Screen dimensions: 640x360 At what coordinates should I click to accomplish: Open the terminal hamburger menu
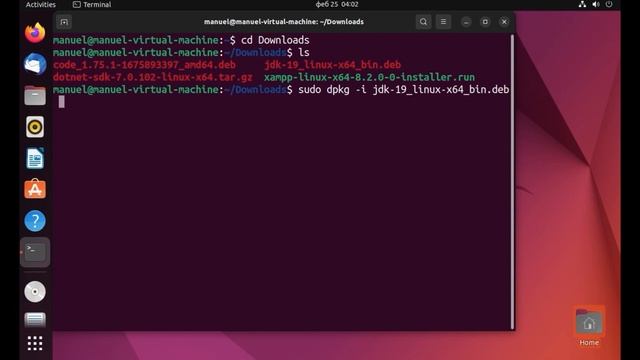[443, 22]
